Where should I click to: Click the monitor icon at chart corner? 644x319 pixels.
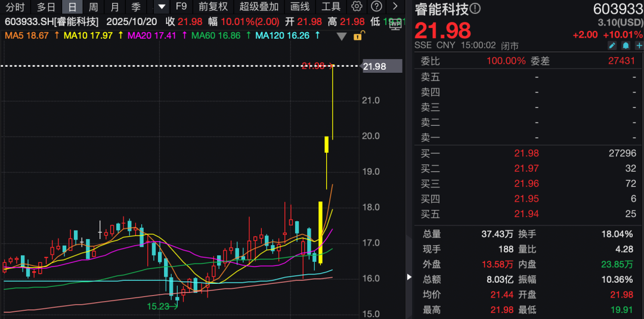tap(395, 24)
